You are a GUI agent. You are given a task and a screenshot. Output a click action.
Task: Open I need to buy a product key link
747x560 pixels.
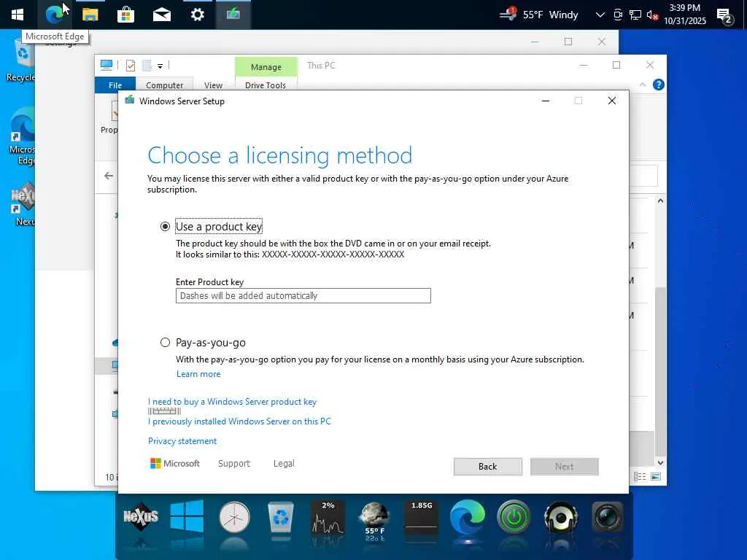(x=232, y=402)
